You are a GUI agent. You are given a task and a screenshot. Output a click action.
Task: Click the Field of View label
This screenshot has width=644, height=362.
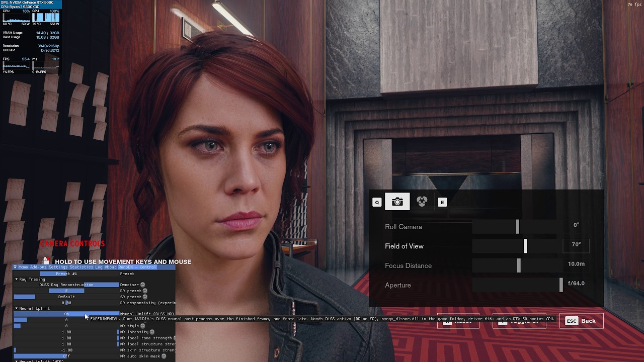[x=404, y=246]
